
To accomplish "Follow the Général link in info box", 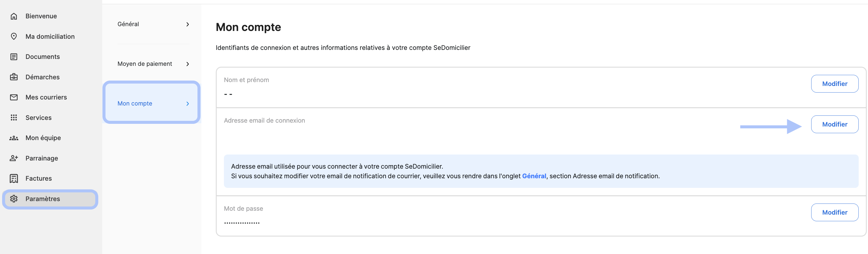I will point(534,176).
